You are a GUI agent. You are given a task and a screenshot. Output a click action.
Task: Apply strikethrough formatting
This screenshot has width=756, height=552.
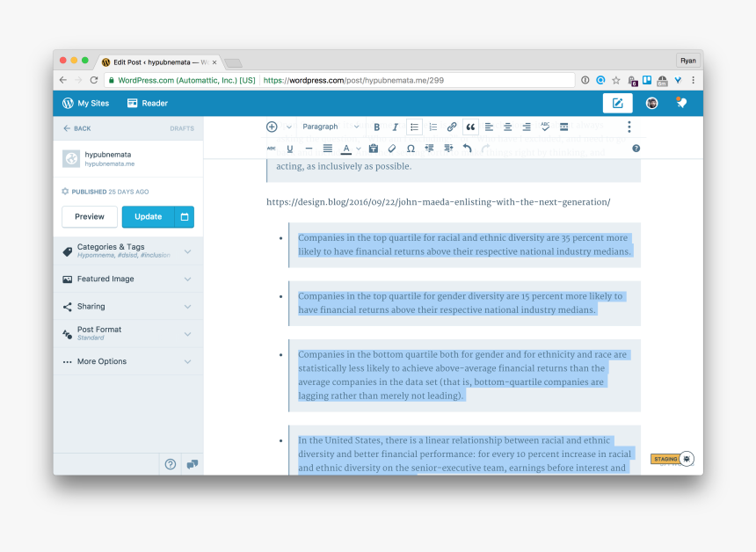(272, 149)
